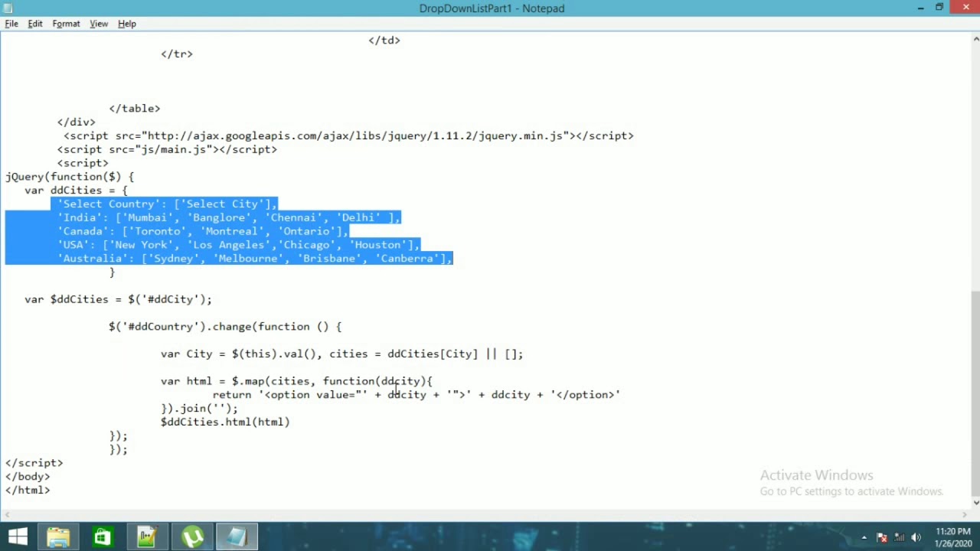The height and width of the screenshot is (551, 980).
Task: Click the $ddCities.html(html) line
Action: click(x=225, y=422)
